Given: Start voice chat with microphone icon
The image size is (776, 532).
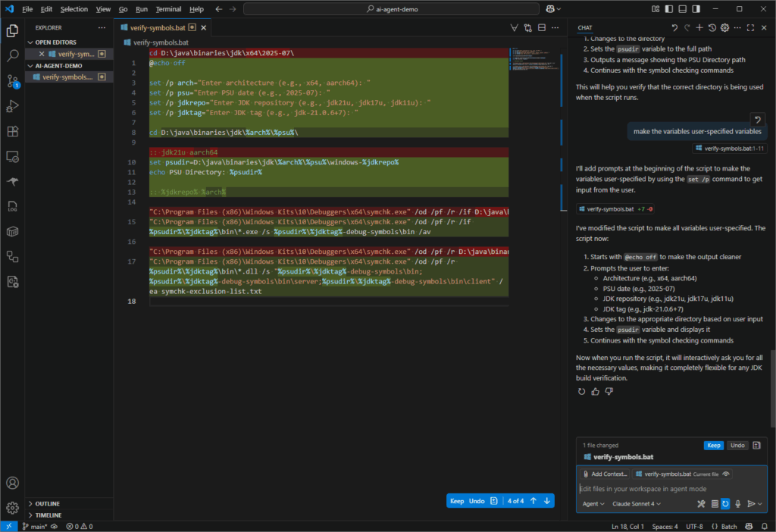Looking at the screenshot, I should click(x=737, y=503).
